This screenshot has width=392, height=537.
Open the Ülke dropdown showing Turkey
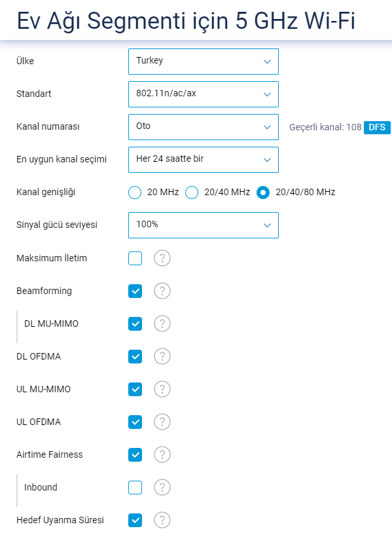[x=204, y=62]
